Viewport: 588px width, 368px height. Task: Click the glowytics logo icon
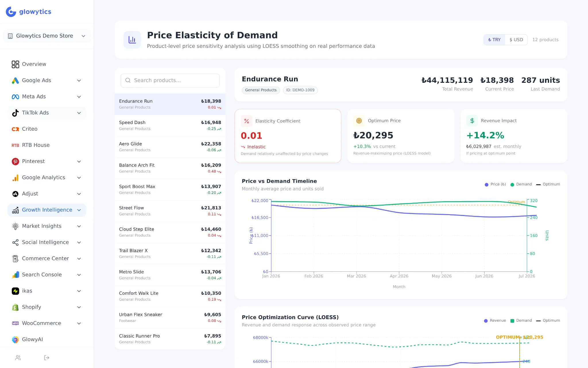(x=11, y=12)
